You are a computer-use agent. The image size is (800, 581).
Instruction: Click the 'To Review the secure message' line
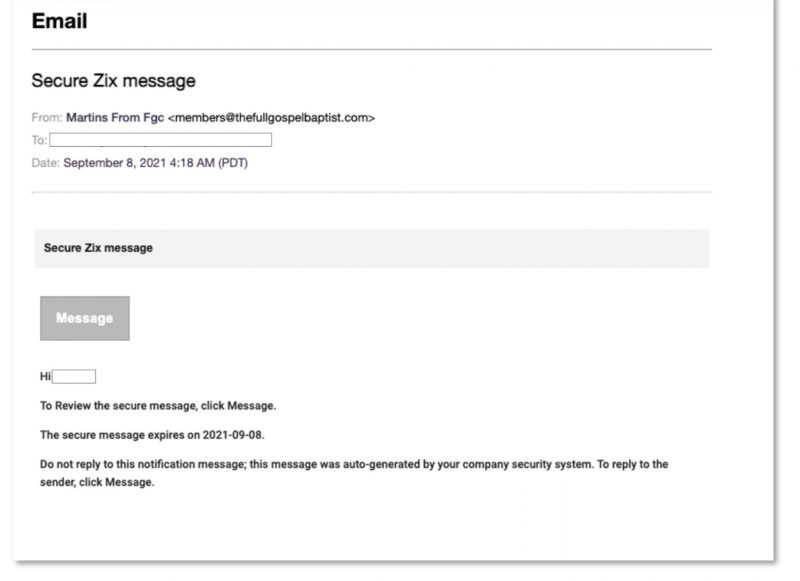click(157, 406)
